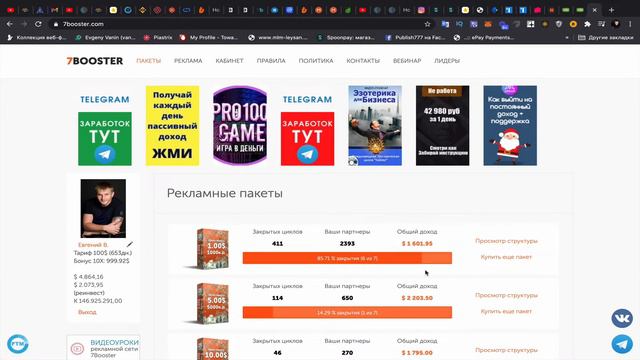The image size is (640, 360).
Task: Click the 85.71% closed progress bar
Action: [347, 258]
